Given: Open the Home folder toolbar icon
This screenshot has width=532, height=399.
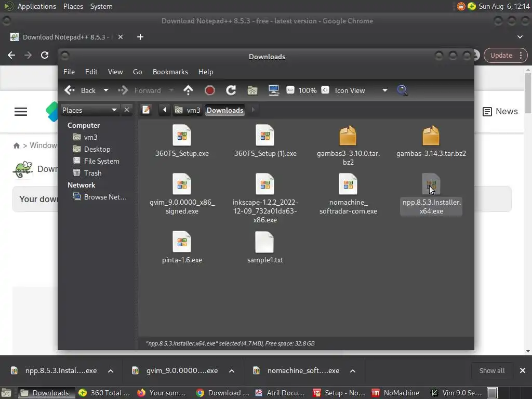Looking at the screenshot, I should [x=252, y=90].
